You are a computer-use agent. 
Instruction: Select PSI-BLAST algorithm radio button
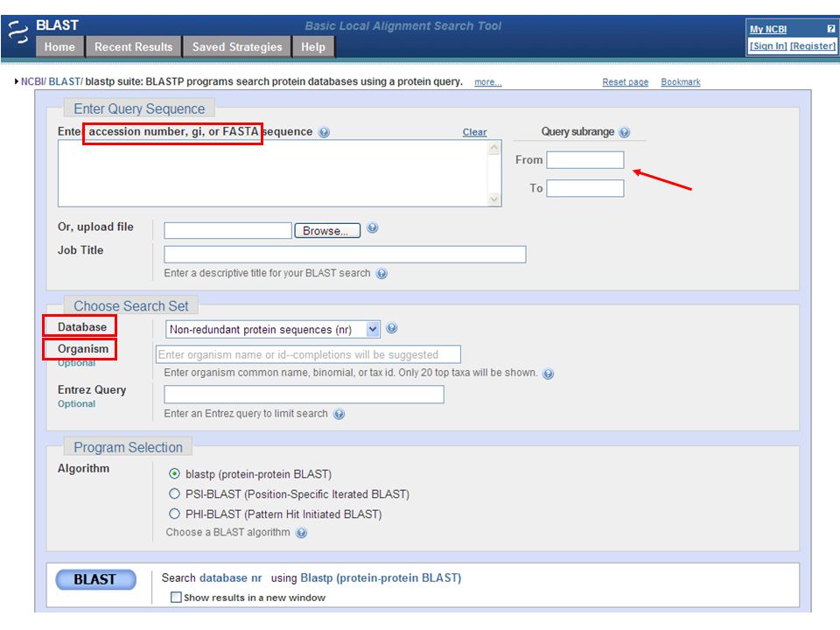174,493
